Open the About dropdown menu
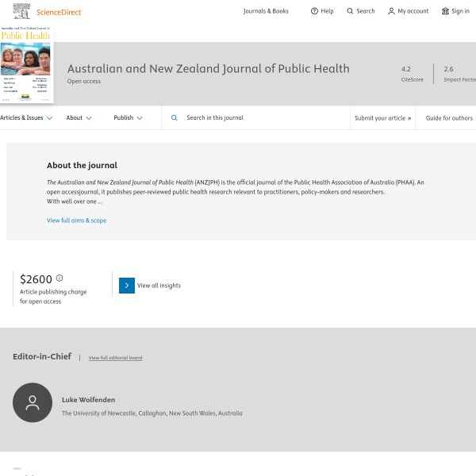Image resolution: width=476 pixels, height=476 pixels. pos(79,117)
